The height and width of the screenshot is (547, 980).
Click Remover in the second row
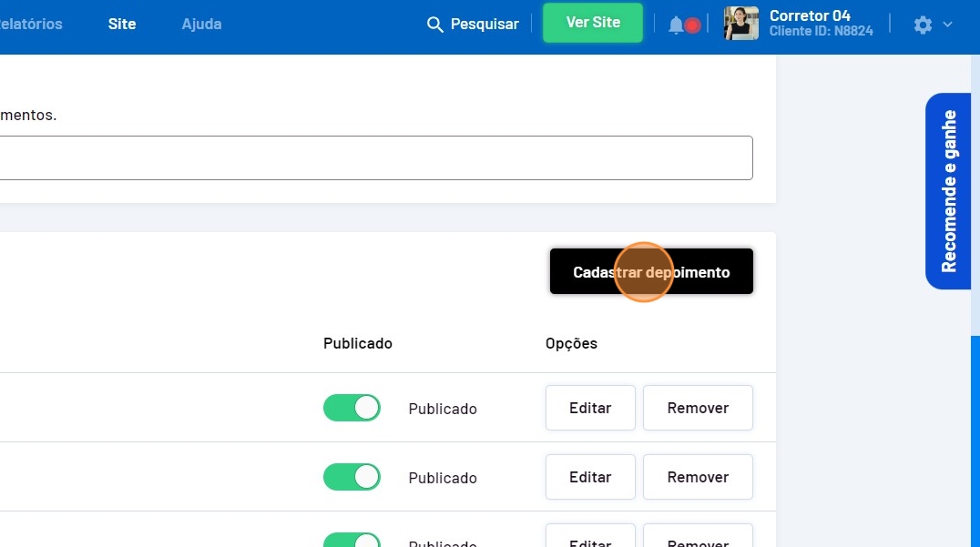698,477
